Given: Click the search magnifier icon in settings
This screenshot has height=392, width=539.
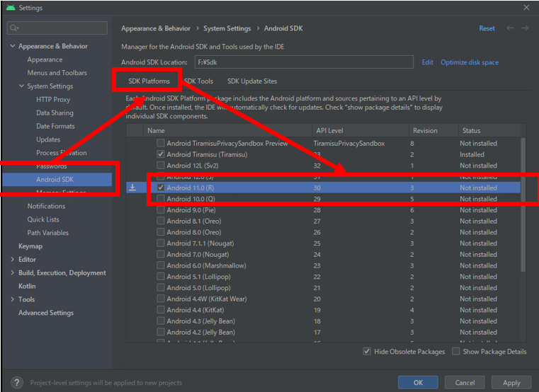Looking at the screenshot, I should [x=13, y=28].
